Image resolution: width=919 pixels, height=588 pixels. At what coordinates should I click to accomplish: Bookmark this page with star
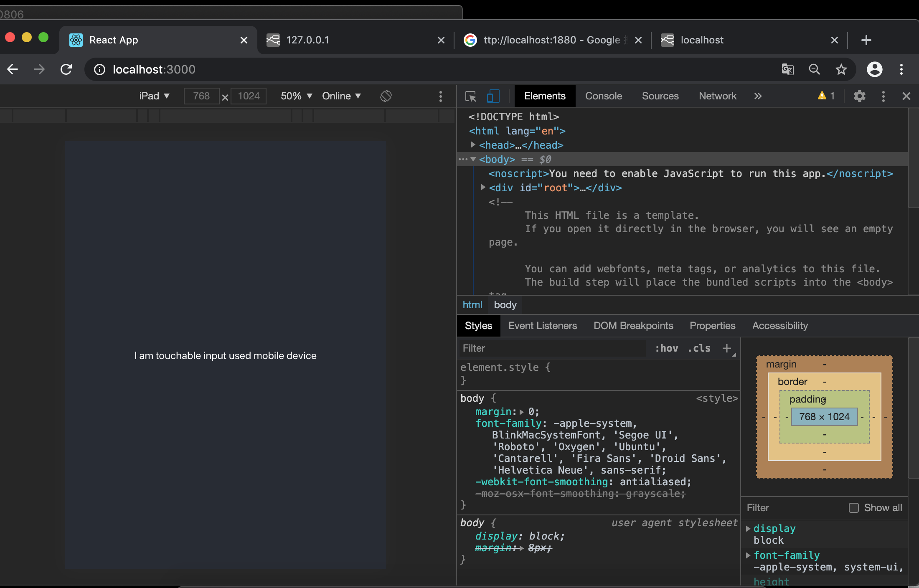click(x=841, y=69)
